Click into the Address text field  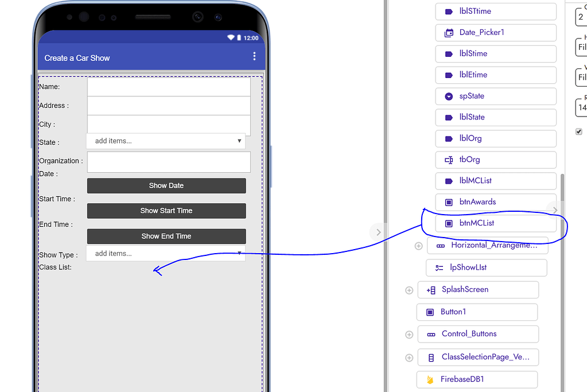[169, 106]
